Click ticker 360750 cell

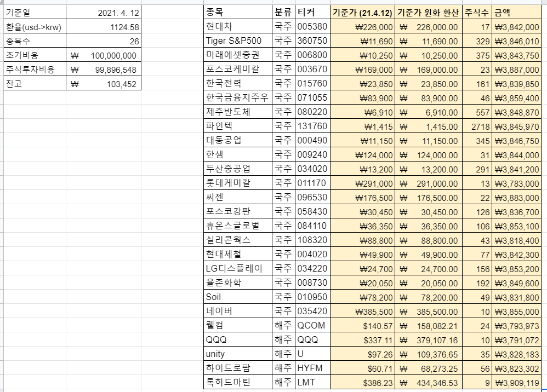[x=312, y=41]
